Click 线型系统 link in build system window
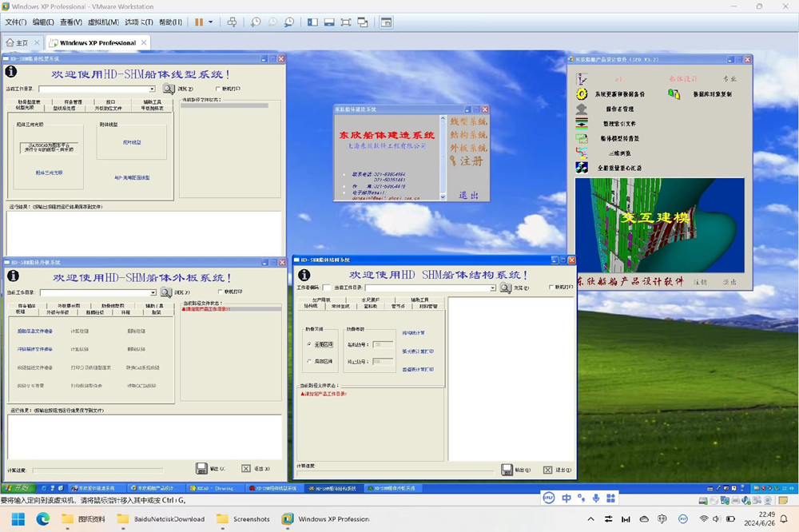Viewport: 799px width, 532px height. [x=468, y=121]
